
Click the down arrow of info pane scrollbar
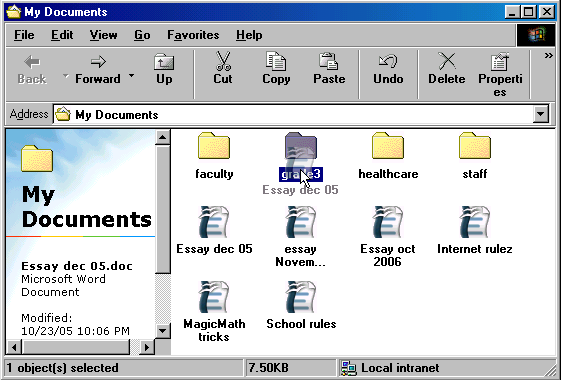[163, 330]
